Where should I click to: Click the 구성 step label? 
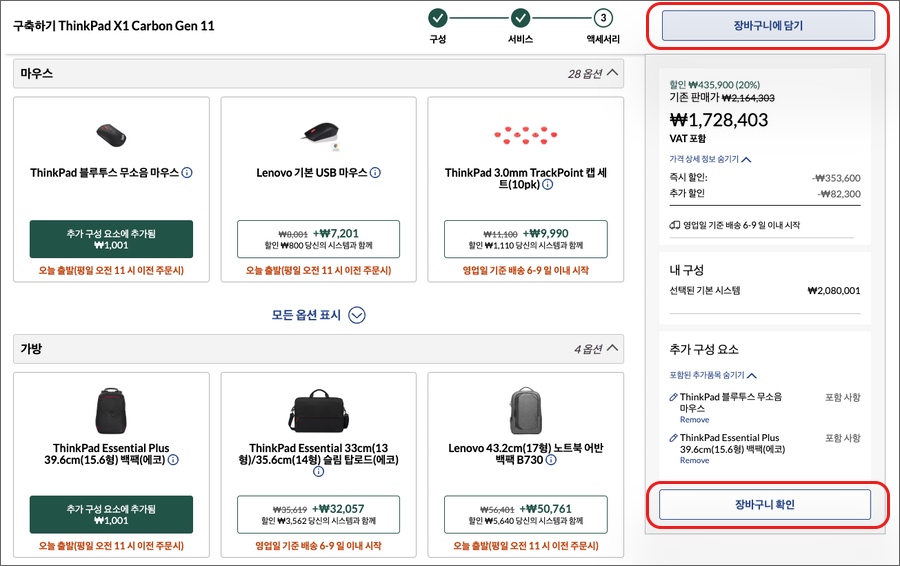point(438,39)
